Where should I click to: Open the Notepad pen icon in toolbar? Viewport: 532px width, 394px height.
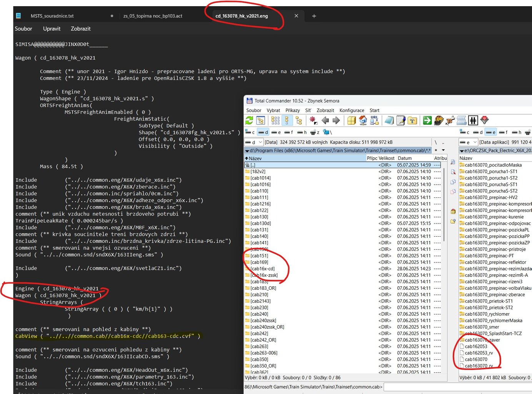[x=401, y=120]
